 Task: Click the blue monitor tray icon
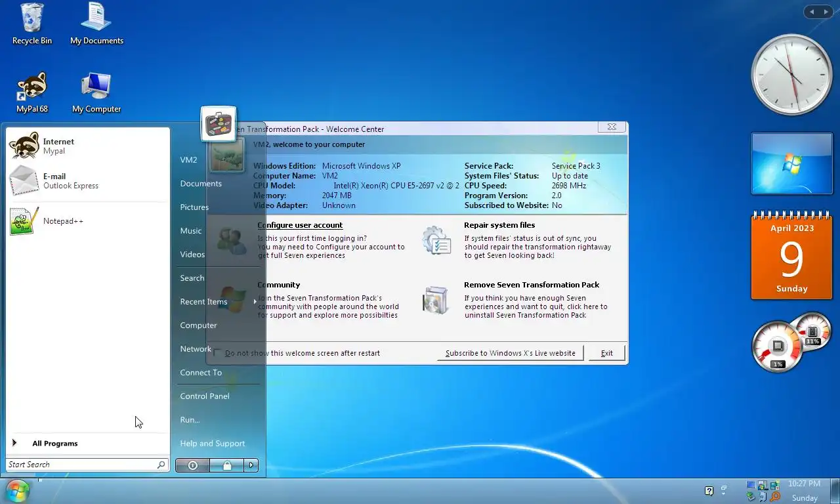coord(751,484)
